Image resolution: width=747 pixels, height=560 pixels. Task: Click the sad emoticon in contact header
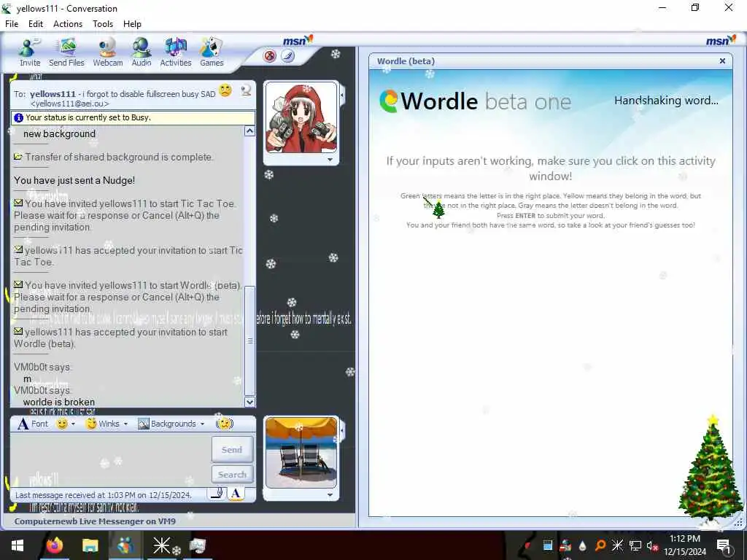point(225,90)
